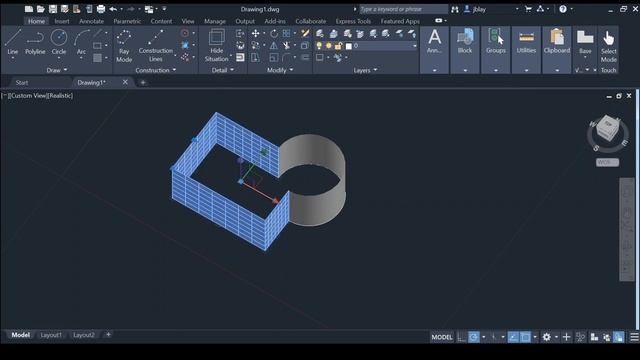Open the status bar customization menu
Screen dimensions: 640x360
[x=634, y=337]
